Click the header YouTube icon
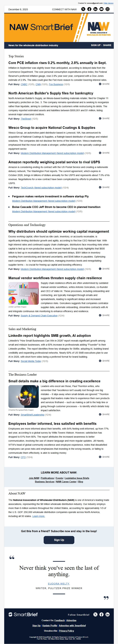 101,9
